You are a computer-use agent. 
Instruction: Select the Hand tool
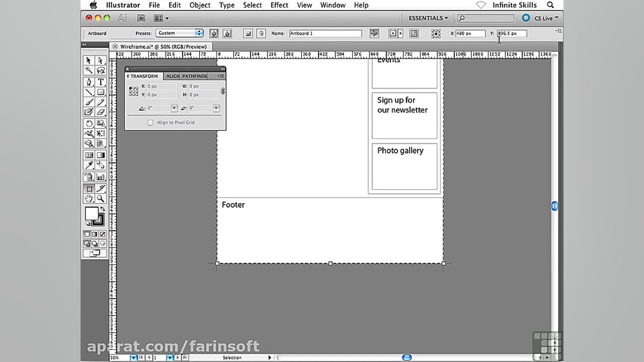point(89,198)
